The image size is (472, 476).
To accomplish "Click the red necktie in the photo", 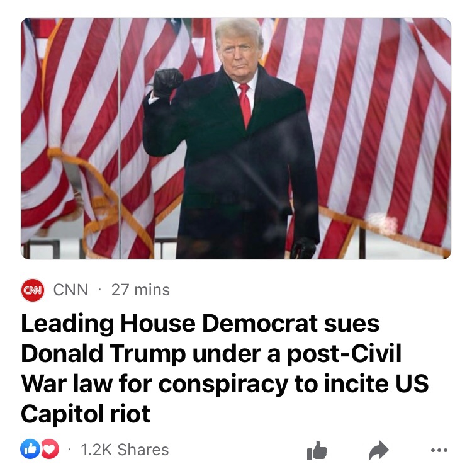I will 245,105.
